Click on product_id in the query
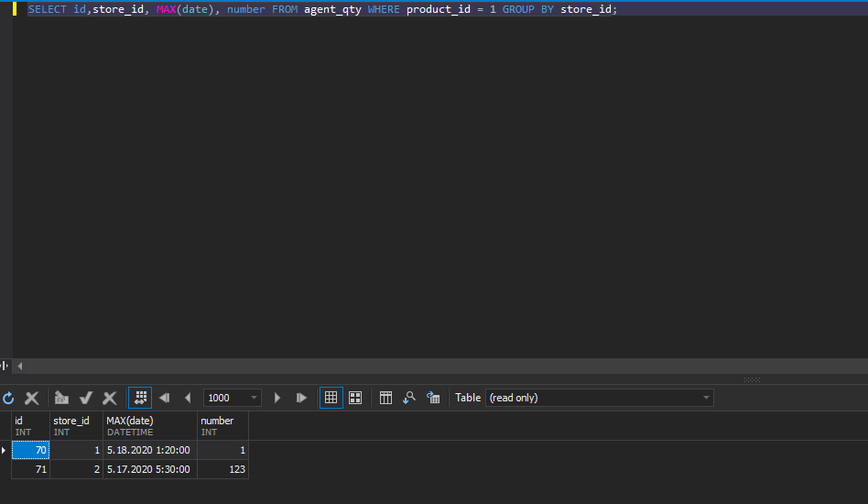The image size is (868, 504). click(x=439, y=9)
